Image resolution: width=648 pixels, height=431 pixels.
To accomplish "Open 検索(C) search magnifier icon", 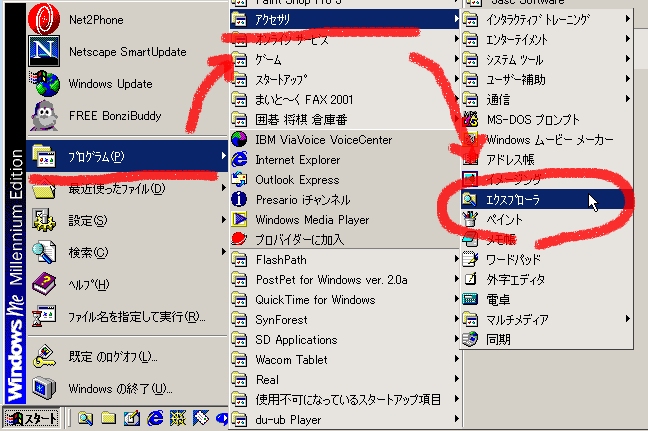I will [44, 252].
